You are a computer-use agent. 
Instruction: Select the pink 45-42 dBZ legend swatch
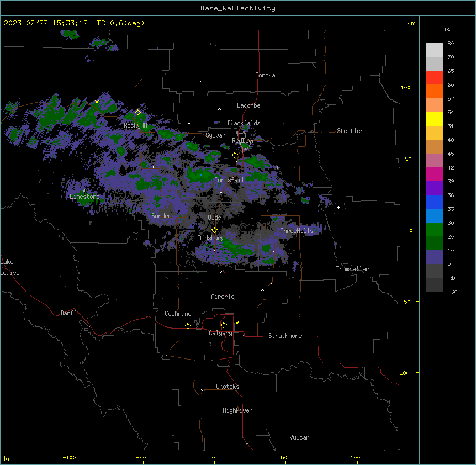[434, 161]
